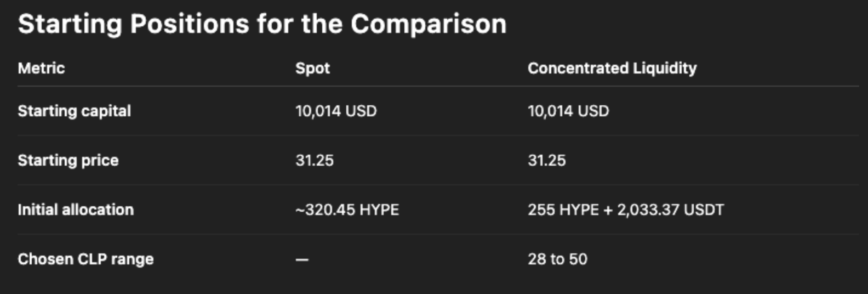Click the Starting price row label

(x=68, y=160)
